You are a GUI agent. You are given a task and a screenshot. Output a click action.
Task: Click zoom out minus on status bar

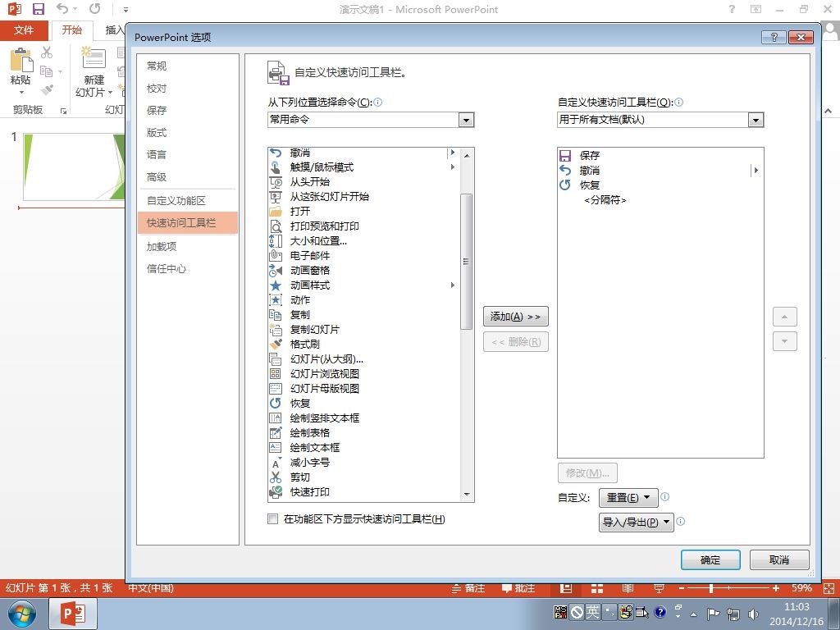(682, 588)
